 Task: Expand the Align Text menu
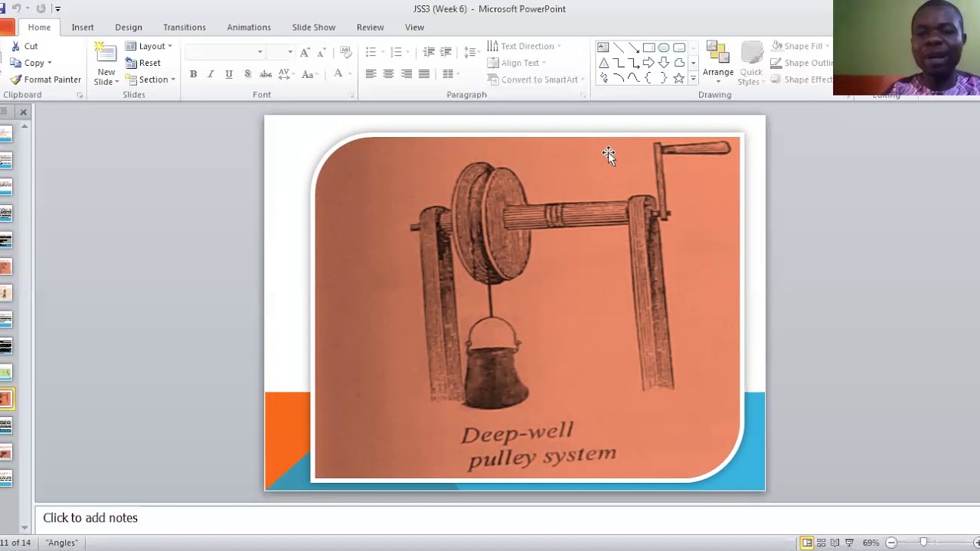(x=517, y=63)
